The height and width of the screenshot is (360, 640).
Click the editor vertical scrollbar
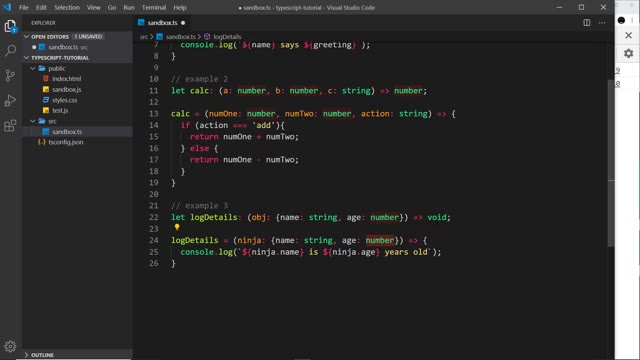pyautogui.click(x=611, y=163)
